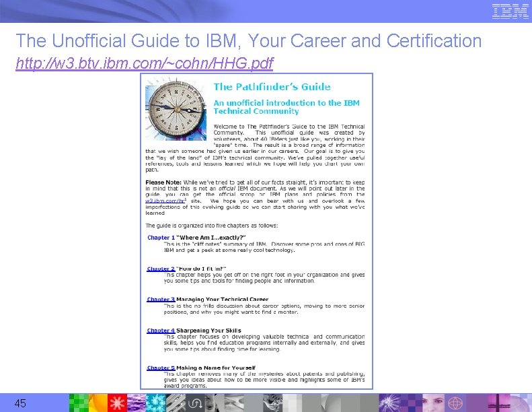Click 'Making a Name for Yourself' title
Screen dimensions: 532x412
pyautogui.click(x=216, y=368)
